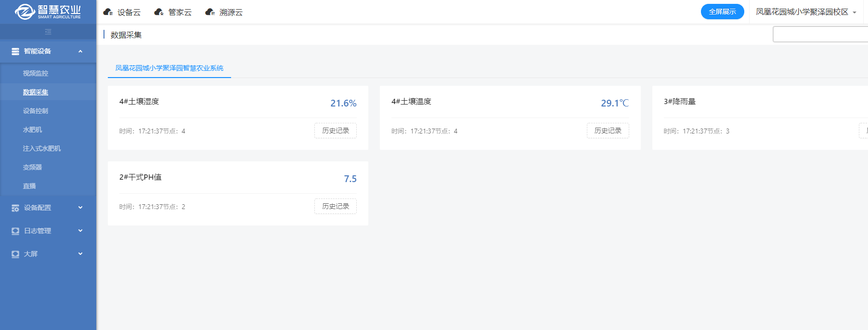
Task: View 历史记录 for 2#干式PH值
Action: (x=336, y=206)
